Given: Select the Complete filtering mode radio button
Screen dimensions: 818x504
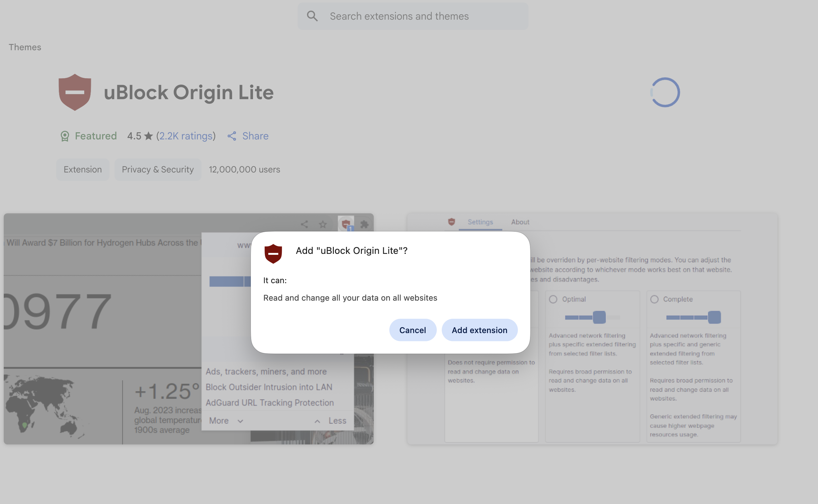Looking at the screenshot, I should tap(654, 299).
